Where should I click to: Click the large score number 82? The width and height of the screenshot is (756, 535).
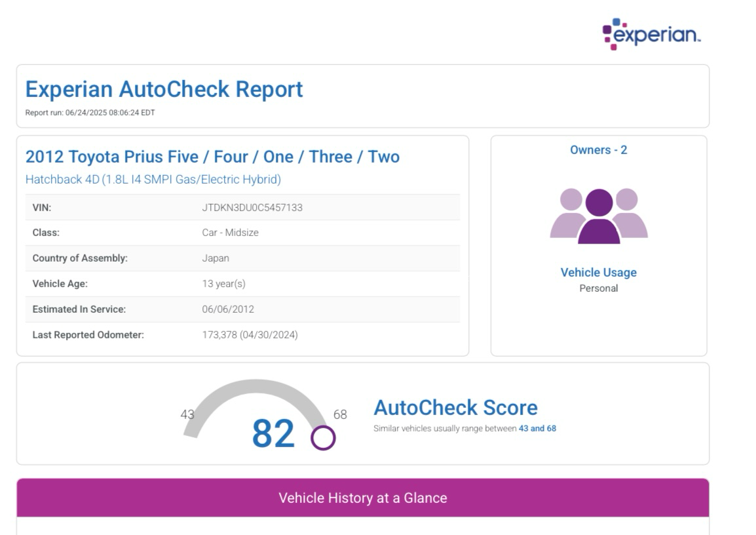273,433
